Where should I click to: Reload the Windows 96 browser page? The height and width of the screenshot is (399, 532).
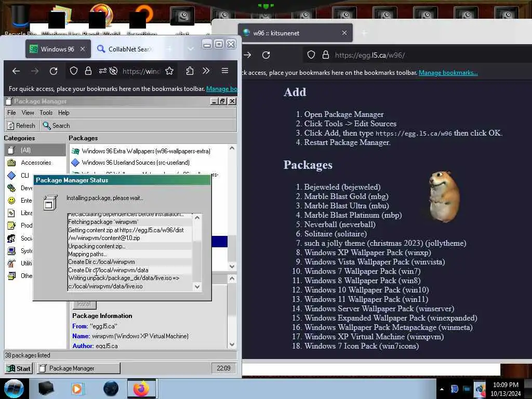pos(54,71)
